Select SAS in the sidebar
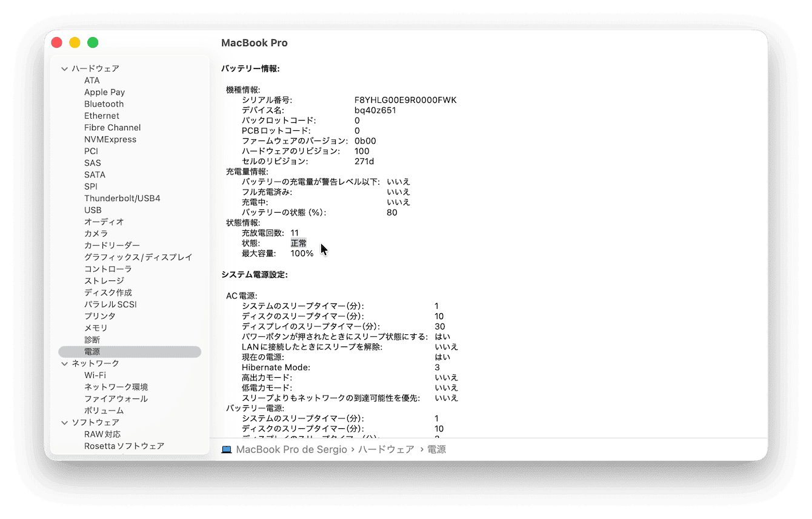The width and height of the screenshot is (812, 519). [x=93, y=163]
